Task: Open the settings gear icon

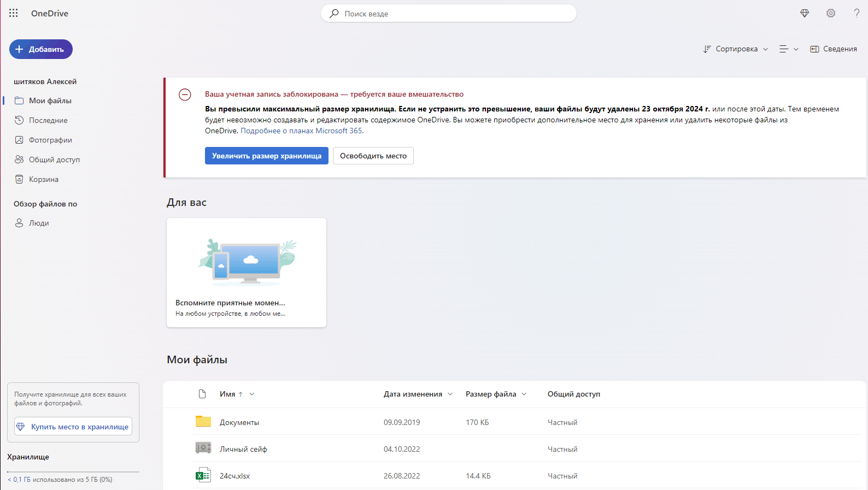Action: 831,13
